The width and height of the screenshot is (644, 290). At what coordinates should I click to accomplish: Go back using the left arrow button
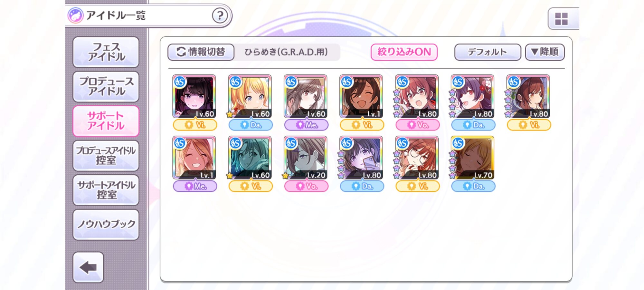88,267
